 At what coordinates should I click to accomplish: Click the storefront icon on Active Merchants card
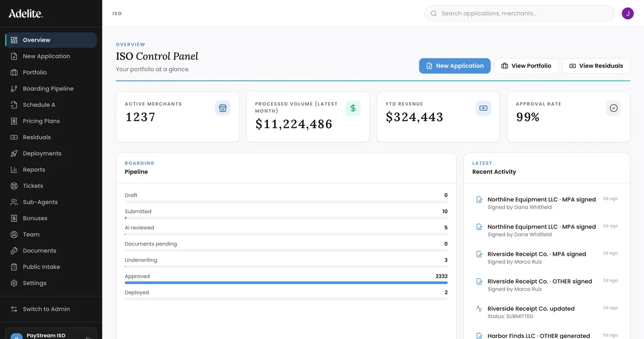pos(223,108)
